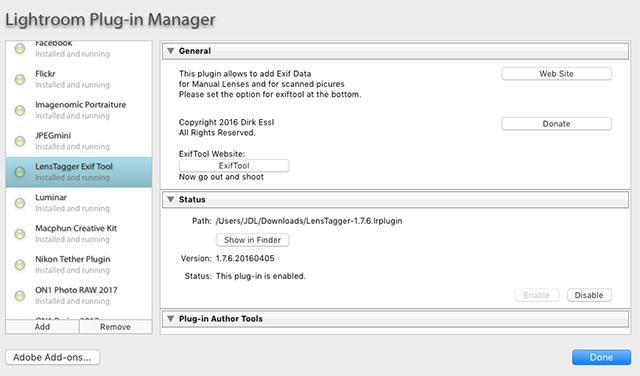
Task: Click the General section header label
Action: coord(195,51)
